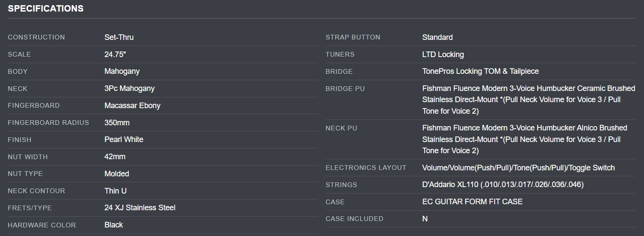
Task: Click the Thin U neck contour value
Action: 115,191
